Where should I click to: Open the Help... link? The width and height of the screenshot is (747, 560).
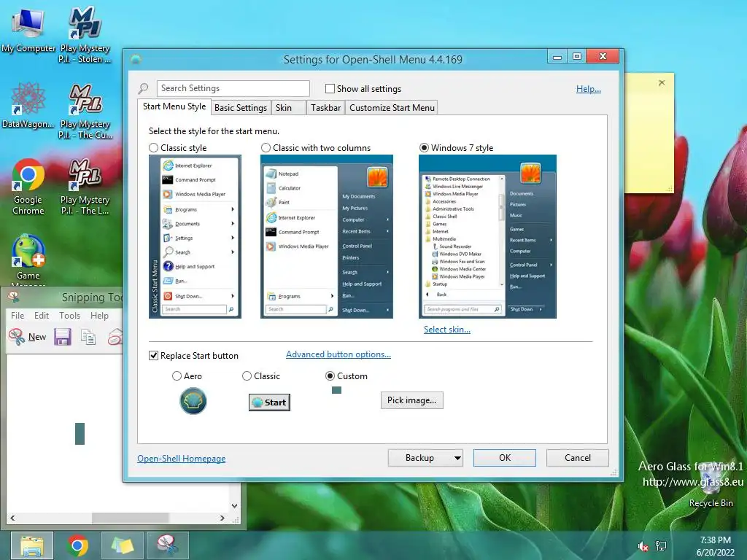[x=589, y=88]
